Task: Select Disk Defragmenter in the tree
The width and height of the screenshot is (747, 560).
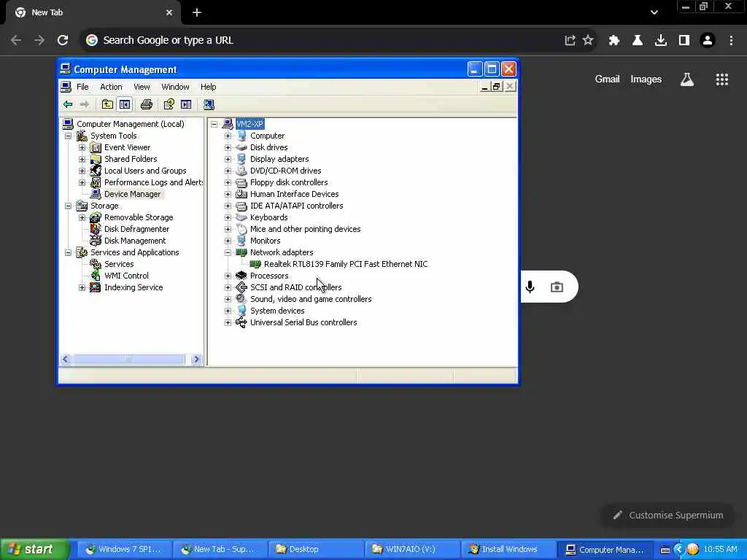Action: (136, 229)
